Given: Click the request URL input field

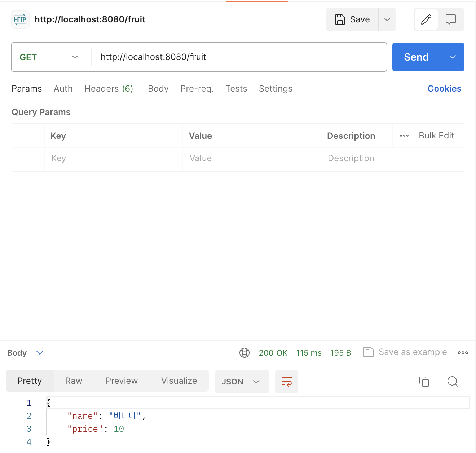Looking at the screenshot, I should click(x=239, y=57).
